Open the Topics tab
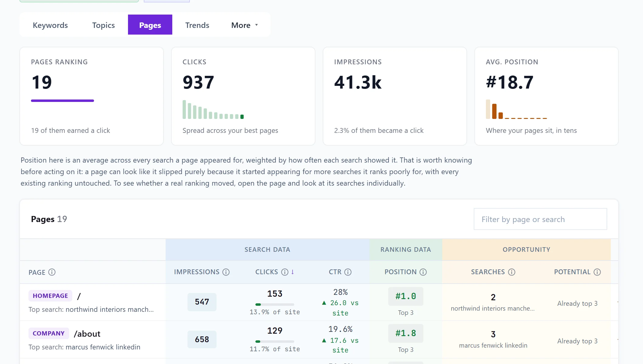Image resolution: width=643 pixels, height=364 pixels. (103, 25)
